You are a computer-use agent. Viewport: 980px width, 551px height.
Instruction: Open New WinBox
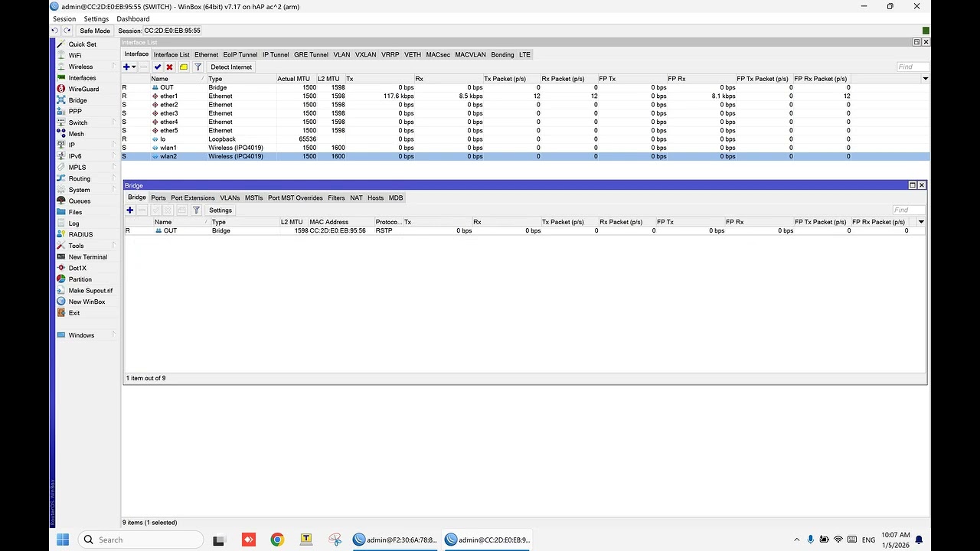(87, 302)
